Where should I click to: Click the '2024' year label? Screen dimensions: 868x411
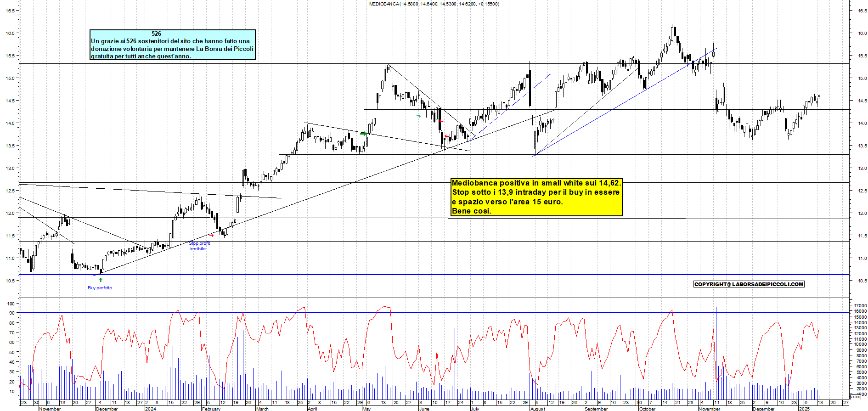tap(150, 409)
